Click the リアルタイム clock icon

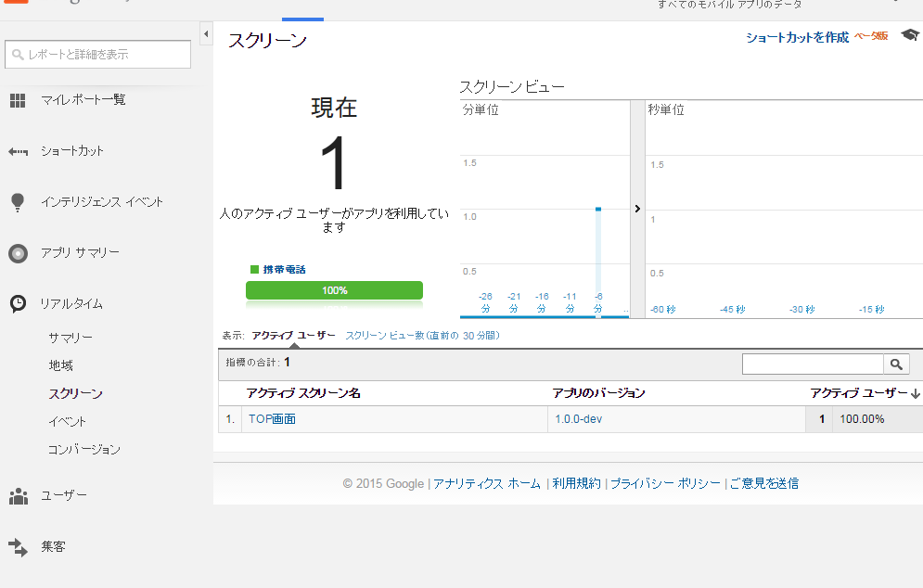(18, 303)
